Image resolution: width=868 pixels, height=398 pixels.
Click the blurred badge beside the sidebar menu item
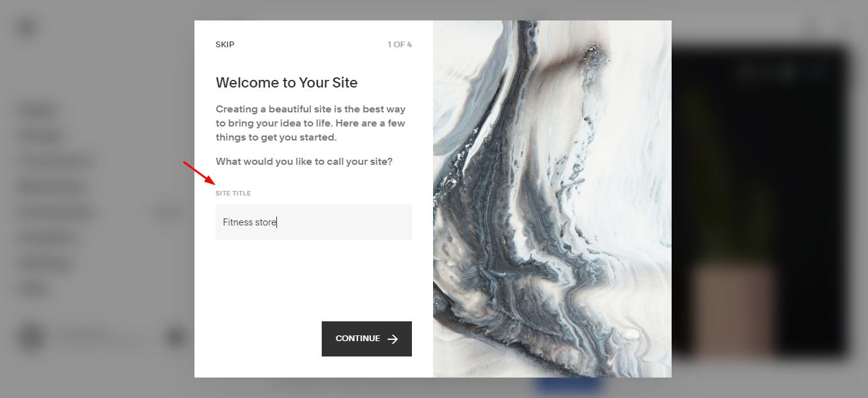[x=169, y=212]
